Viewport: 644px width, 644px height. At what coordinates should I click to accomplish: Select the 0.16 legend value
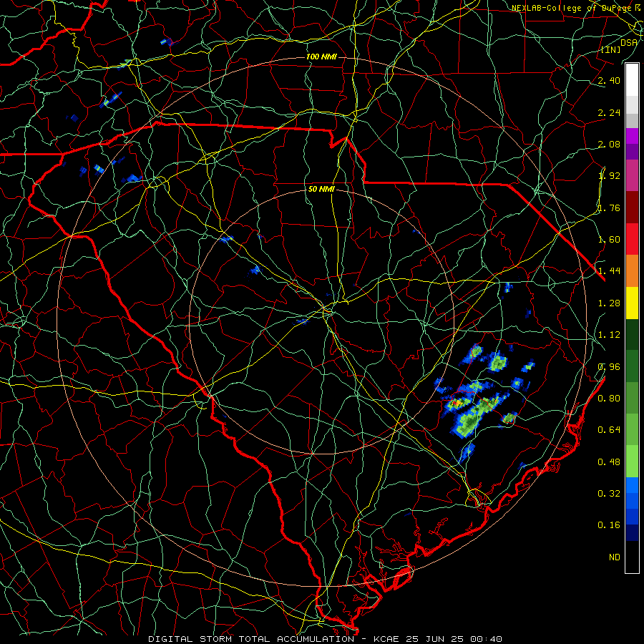pos(609,525)
